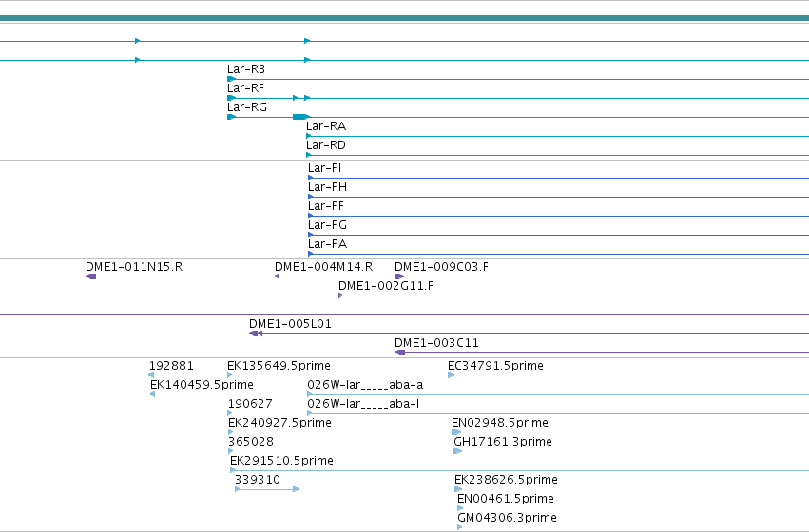Select the EK291510.5prime label
Screen dimensions: 809x532
click(x=281, y=461)
